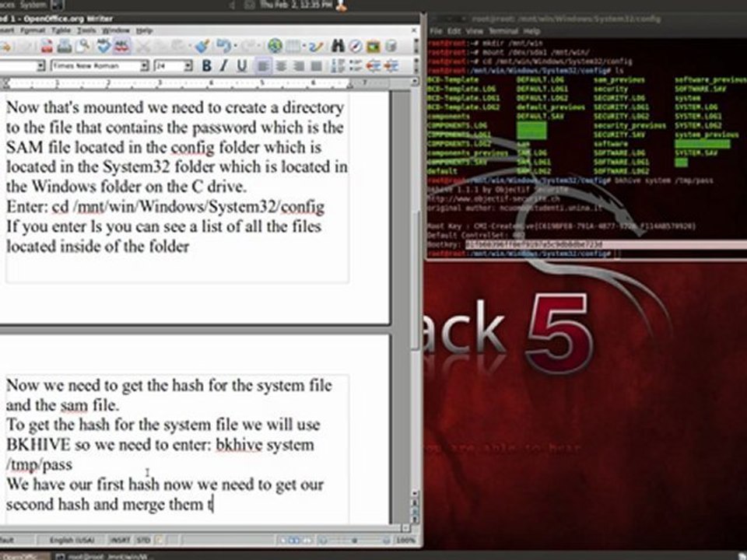Click the Increase Indent icon
Image resolution: width=747 pixels, height=560 pixels.
tap(391, 65)
